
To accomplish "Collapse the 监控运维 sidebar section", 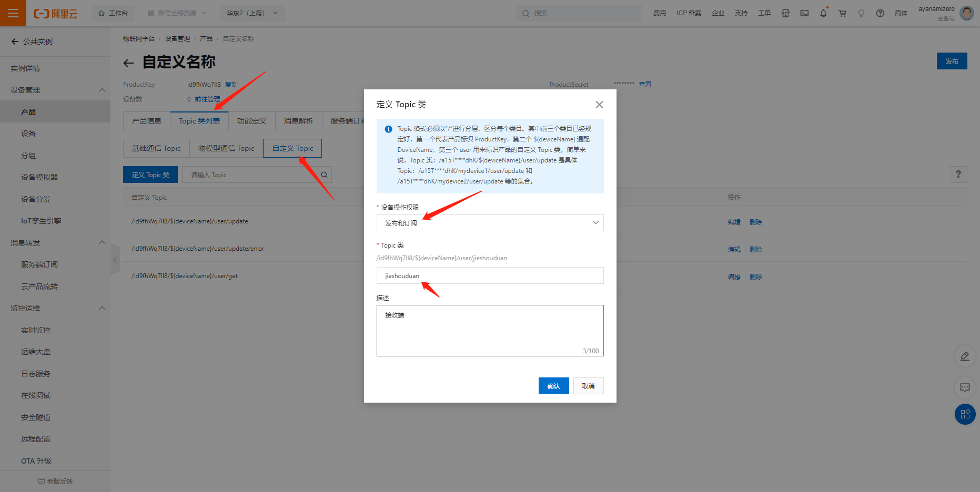I will 102,308.
